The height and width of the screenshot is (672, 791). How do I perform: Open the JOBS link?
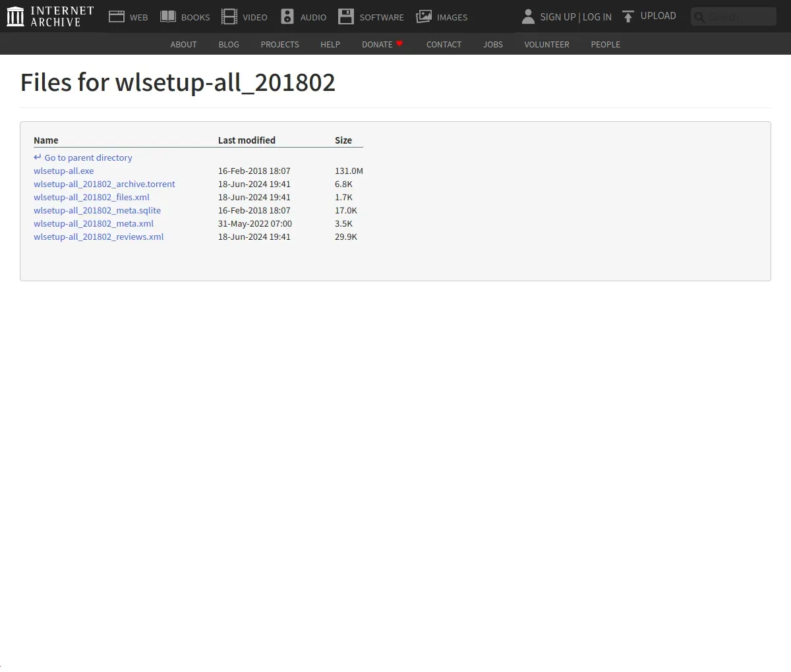pos(493,45)
